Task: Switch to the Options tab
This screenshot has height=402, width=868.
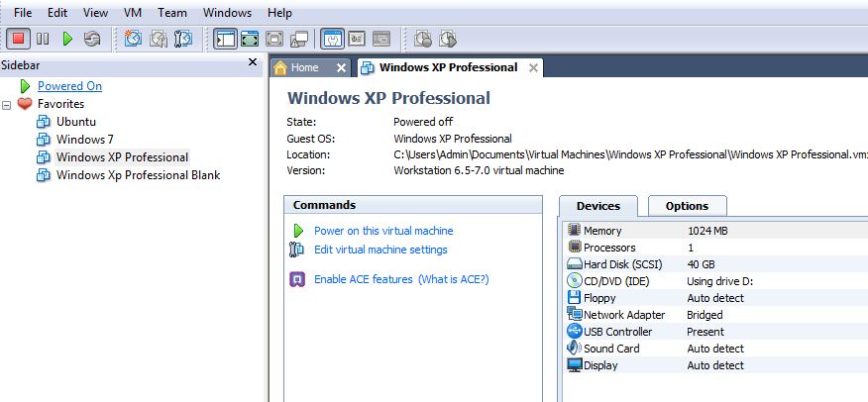Action: 687,206
